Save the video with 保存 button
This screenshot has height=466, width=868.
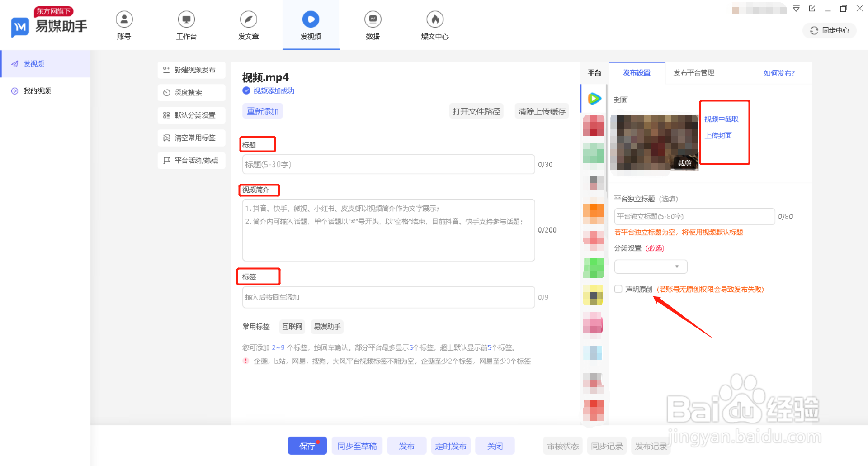[307, 446]
